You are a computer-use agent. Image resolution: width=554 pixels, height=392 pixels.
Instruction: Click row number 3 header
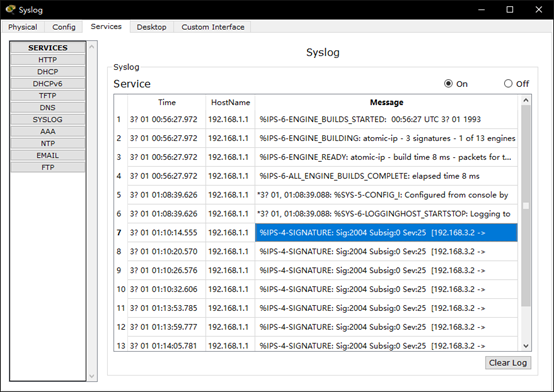[120, 157]
